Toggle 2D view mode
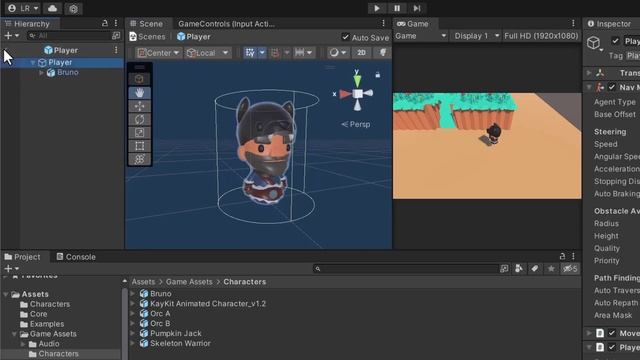Image resolution: width=640 pixels, height=360 pixels. click(x=361, y=52)
